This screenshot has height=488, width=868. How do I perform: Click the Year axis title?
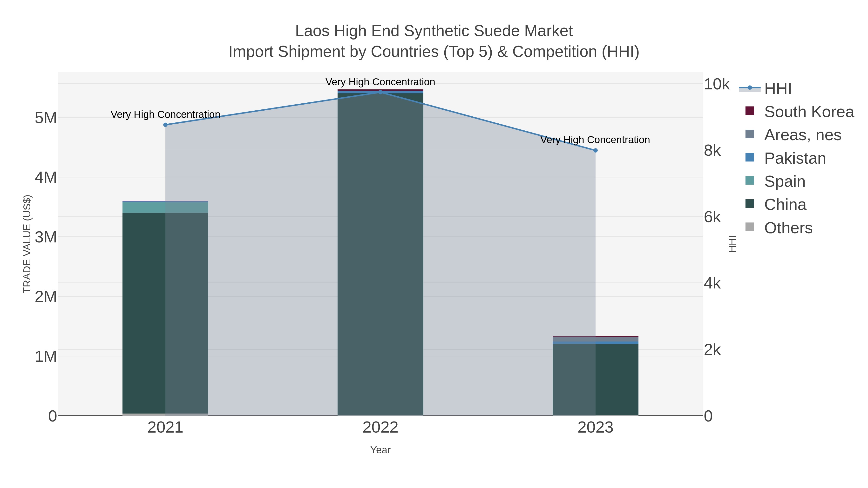[x=380, y=450]
